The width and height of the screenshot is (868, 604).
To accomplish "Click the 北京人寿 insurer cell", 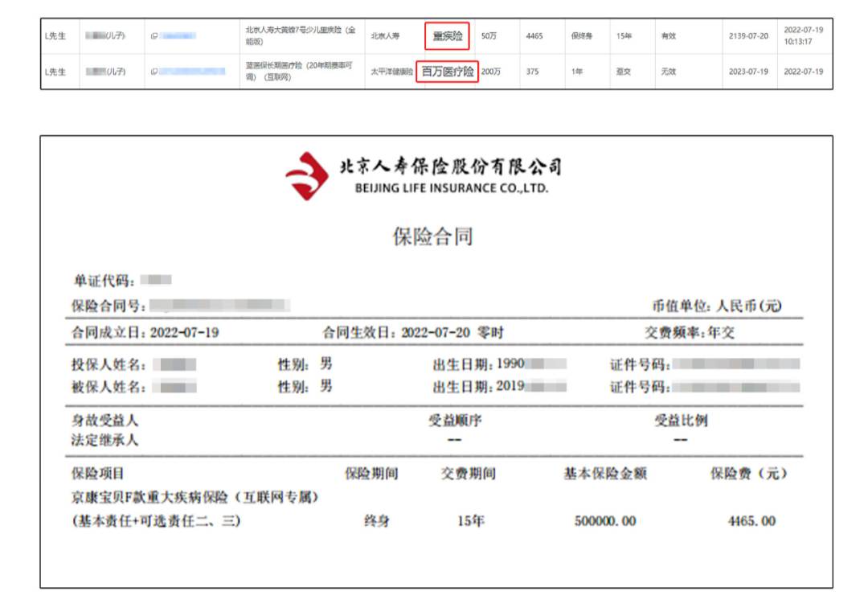I will point(385,36).
